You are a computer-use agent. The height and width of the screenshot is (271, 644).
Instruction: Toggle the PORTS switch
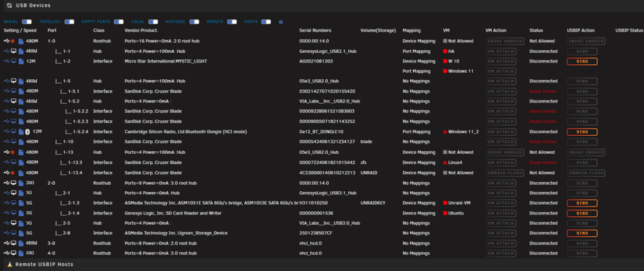pos(266,22)
